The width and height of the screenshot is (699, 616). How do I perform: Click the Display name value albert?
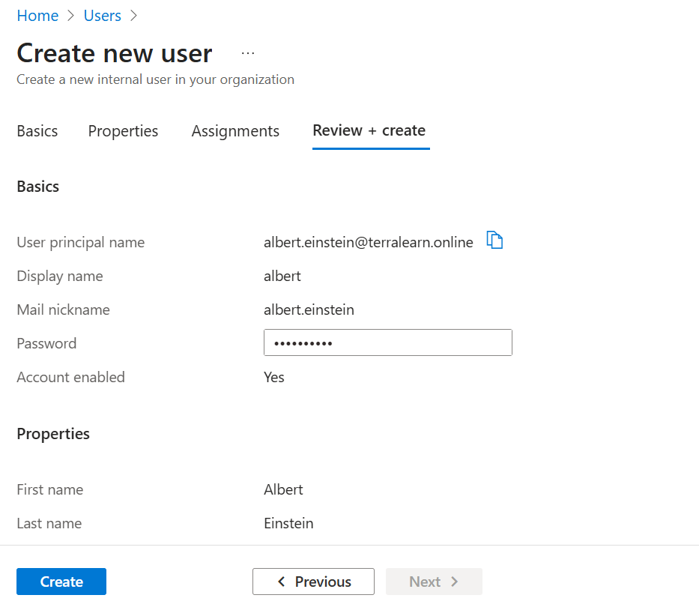pos(282,276)
